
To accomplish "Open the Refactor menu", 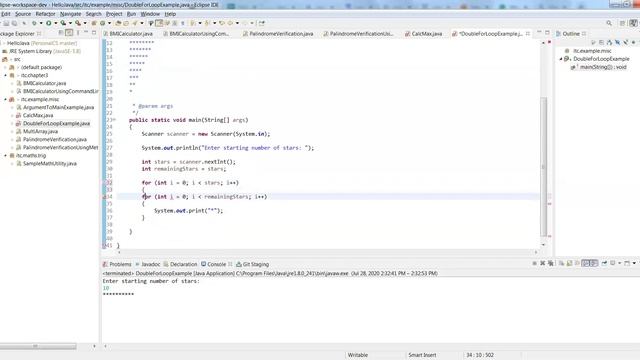I will (x=45, y=14).
